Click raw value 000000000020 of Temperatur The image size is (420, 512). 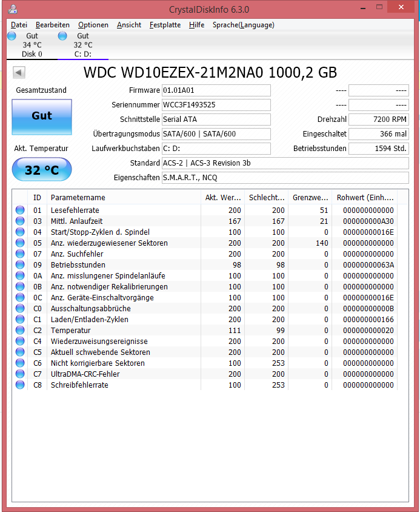368,330
